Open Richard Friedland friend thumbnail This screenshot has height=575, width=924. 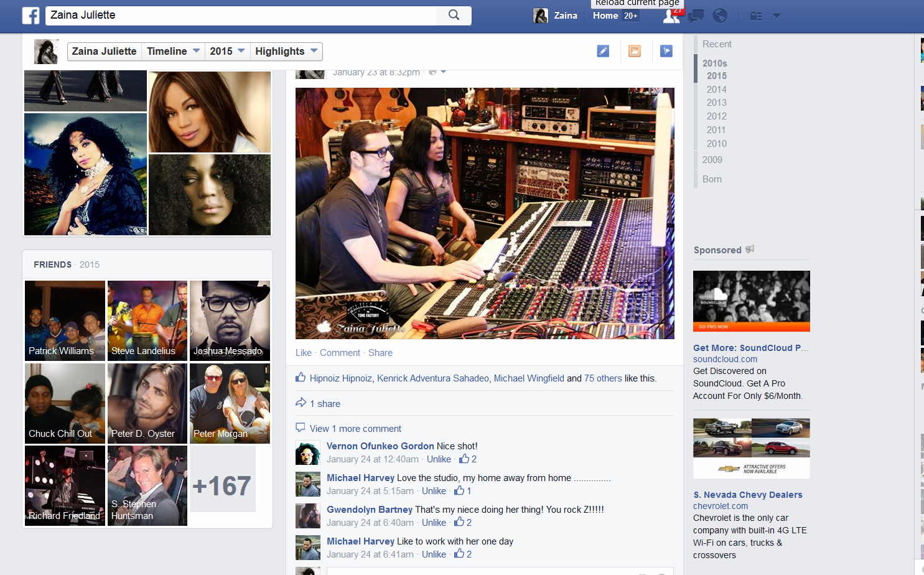tap(65, 485)
